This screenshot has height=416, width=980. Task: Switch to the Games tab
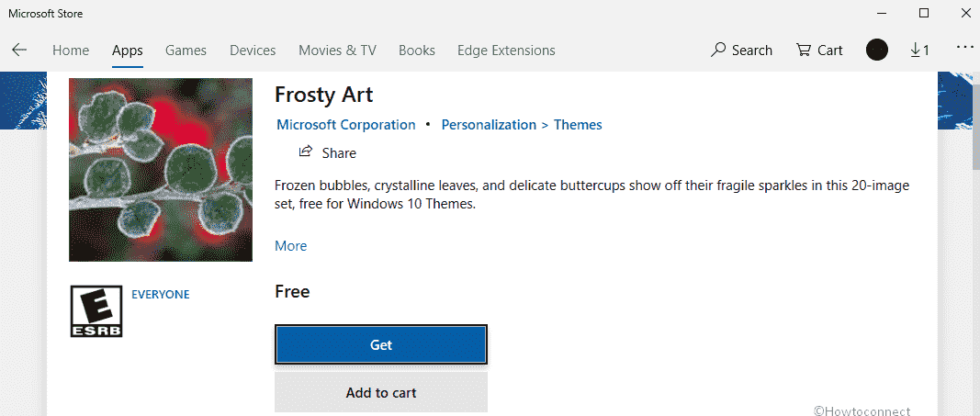[x=186, y=51]
